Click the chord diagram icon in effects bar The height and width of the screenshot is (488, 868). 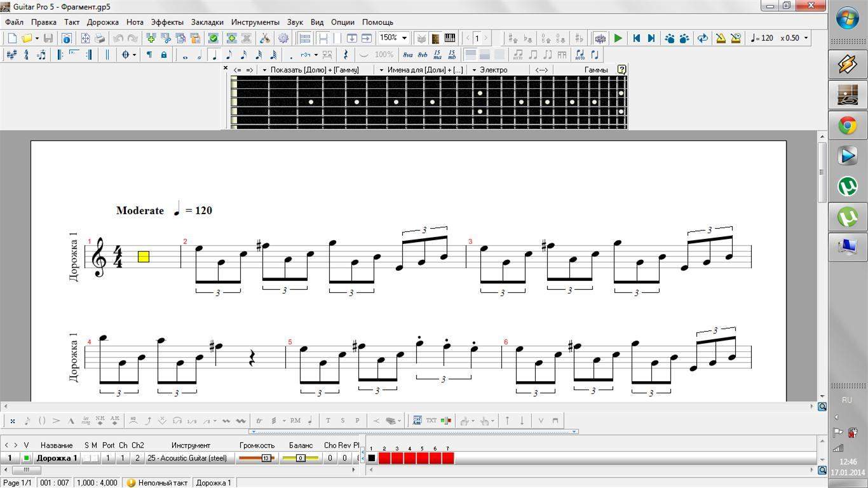pos(417,421)
